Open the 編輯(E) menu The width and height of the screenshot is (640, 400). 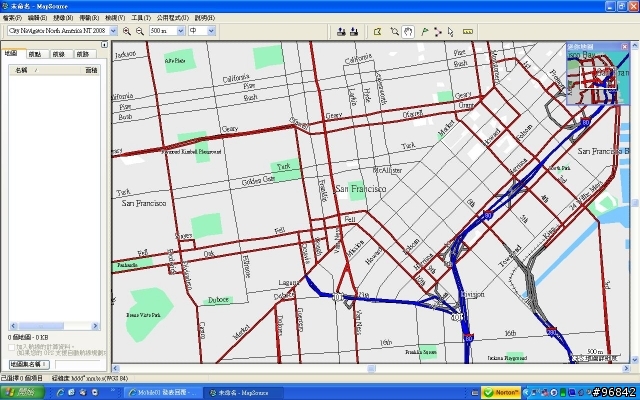coord(37,18)
